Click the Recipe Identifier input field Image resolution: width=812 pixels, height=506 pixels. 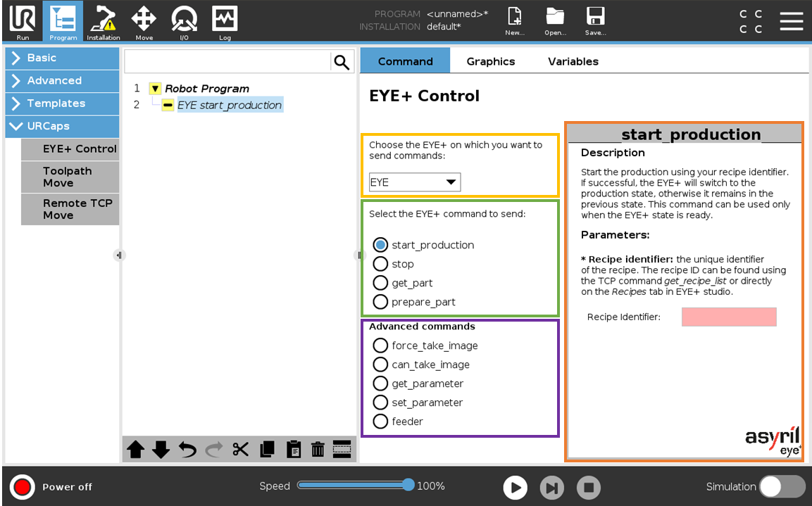(x=729, y=317)
